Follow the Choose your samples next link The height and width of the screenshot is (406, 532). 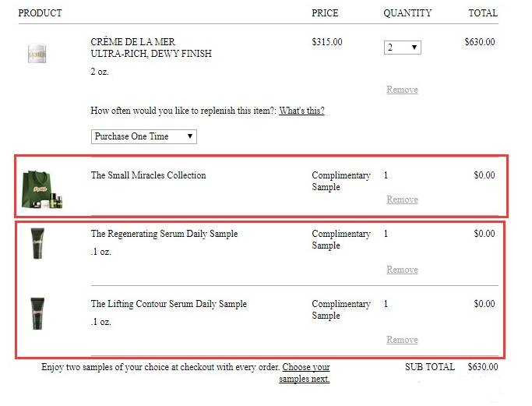[305, 372]
